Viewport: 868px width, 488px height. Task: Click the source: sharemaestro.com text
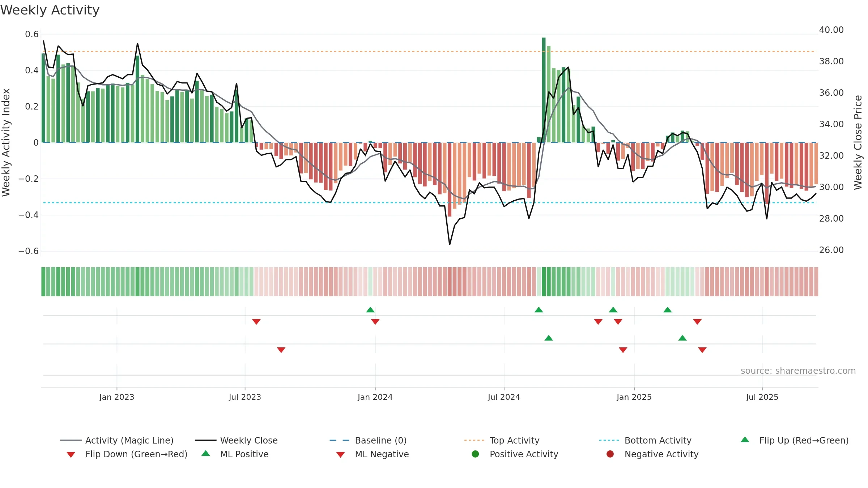[798, 371]
